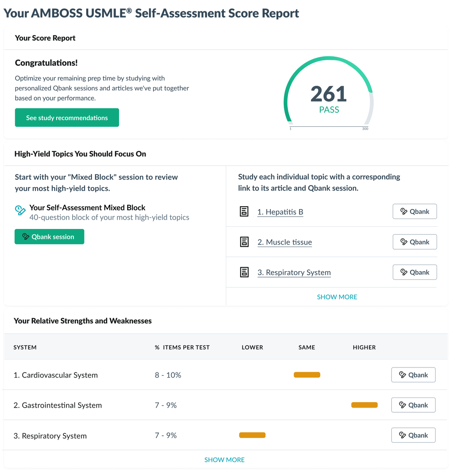This screenshot has width=456, height=476.
Task: Expand SHOW MORE in the strengths and weaknesses table
Action: (224, 460)
